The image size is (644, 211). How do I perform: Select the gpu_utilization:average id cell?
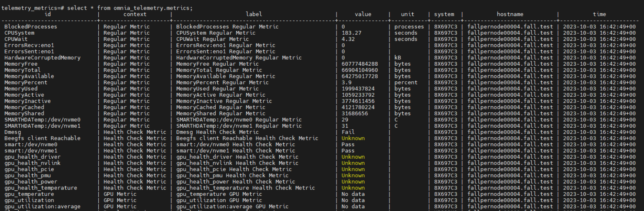(x=42, y=207)
